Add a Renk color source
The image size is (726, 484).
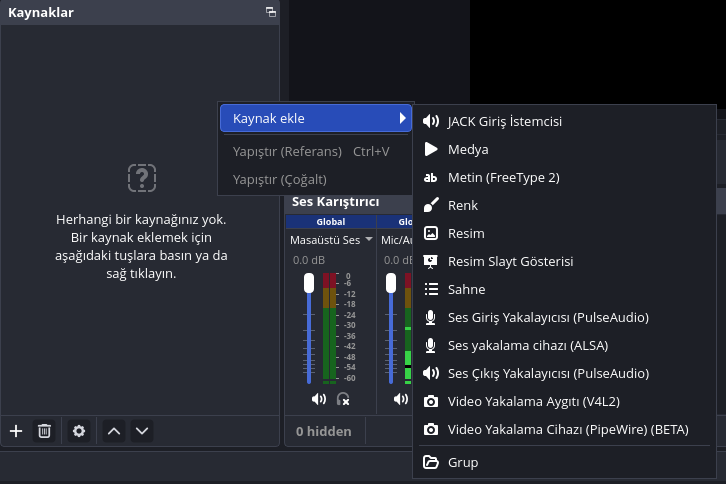564,205
